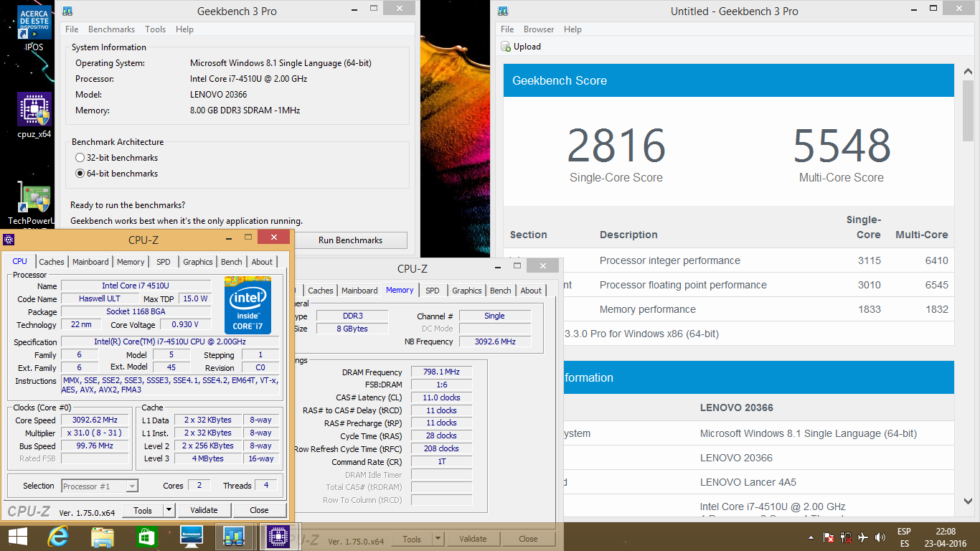980x551 pixels.
Task: Open File menu in Untitled results window
Action: click(x=507, y=29)
